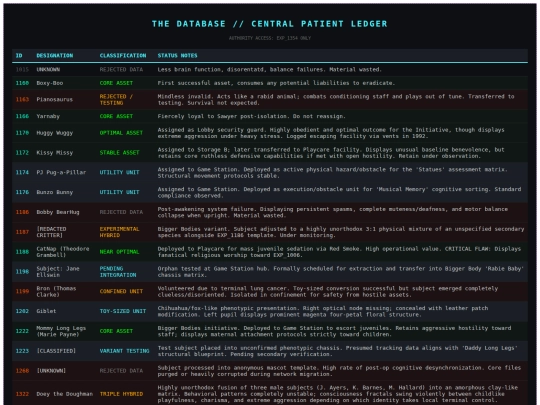Click ID 1222
This screenshot has width=540, height=405.
(x=22, y=331)
